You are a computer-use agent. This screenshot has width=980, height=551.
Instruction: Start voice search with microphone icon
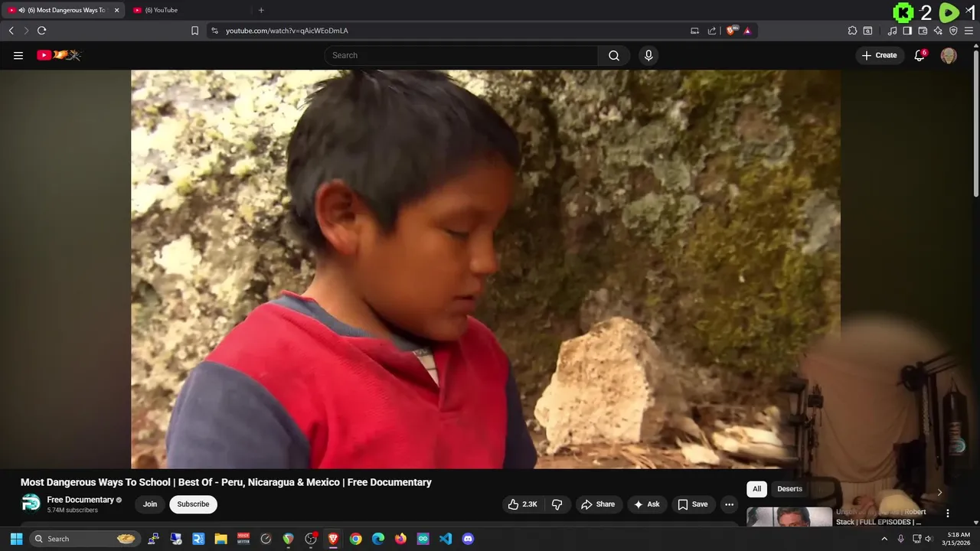(x=648, y=55)
